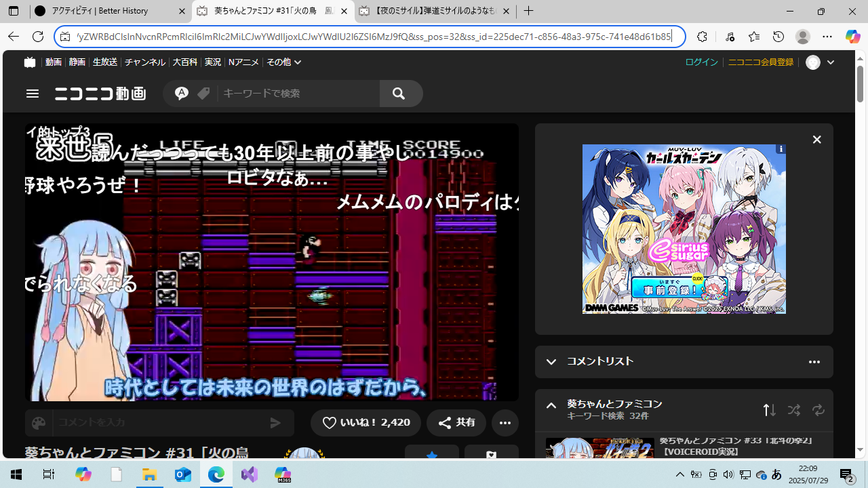Open the tab actions menu icon
The height and width of the screenshot is (488, 868).
point(14,12)
